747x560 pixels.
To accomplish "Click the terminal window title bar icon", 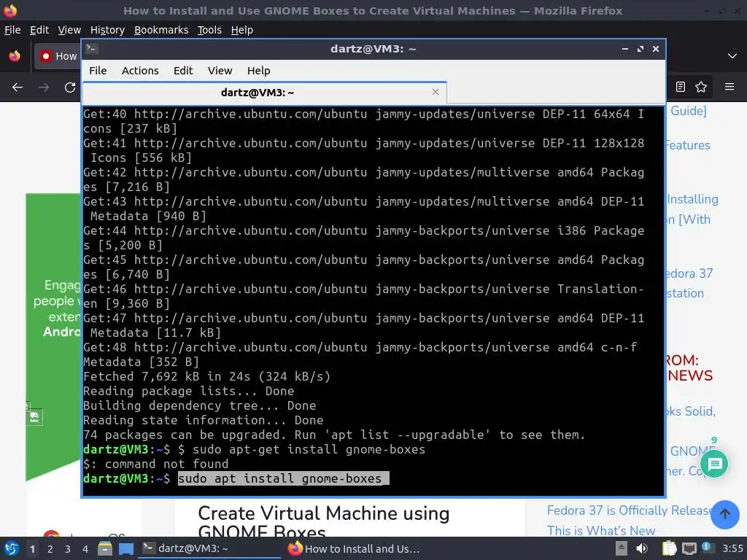I will pyautogui.click(x=92, y=48).
